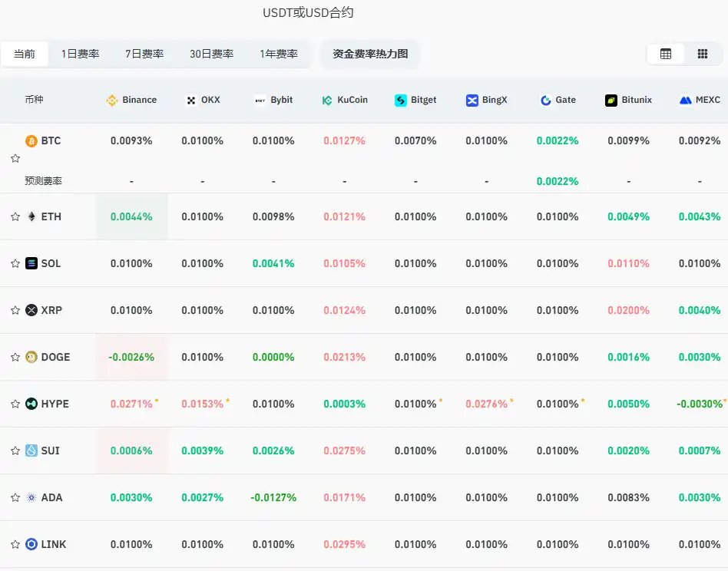
Task: Switch to the 7日费率 tab
Action: coord(144,54)
